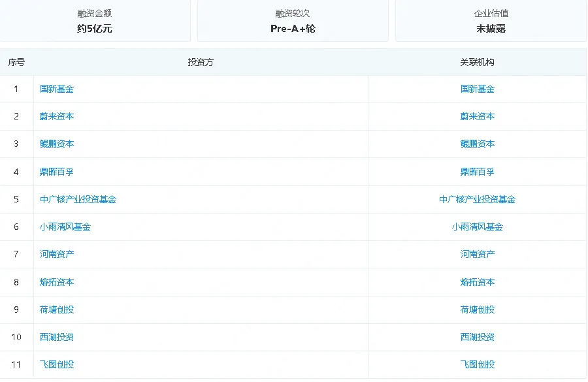
Task: Click the 未披露 valuation value
Action: tap(491, 29)
